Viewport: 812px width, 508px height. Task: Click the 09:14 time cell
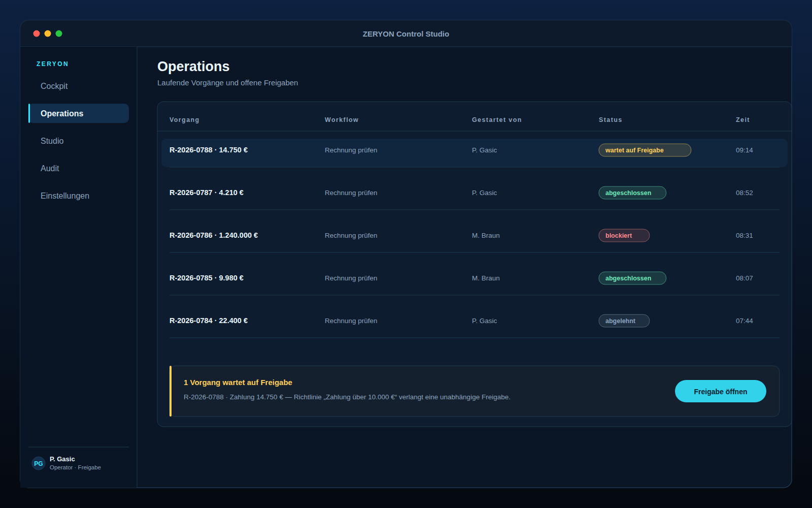click(x=744, y=150)
